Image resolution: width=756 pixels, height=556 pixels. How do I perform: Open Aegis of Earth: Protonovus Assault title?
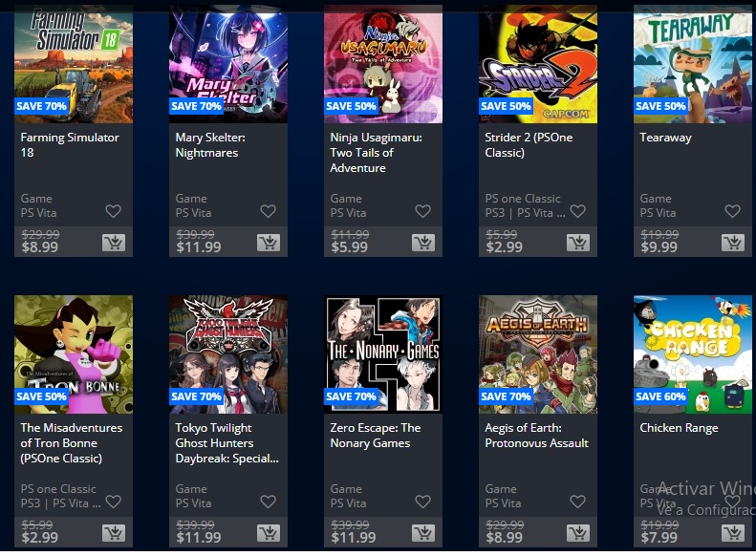pyautogui.click(x=536, y=436)
